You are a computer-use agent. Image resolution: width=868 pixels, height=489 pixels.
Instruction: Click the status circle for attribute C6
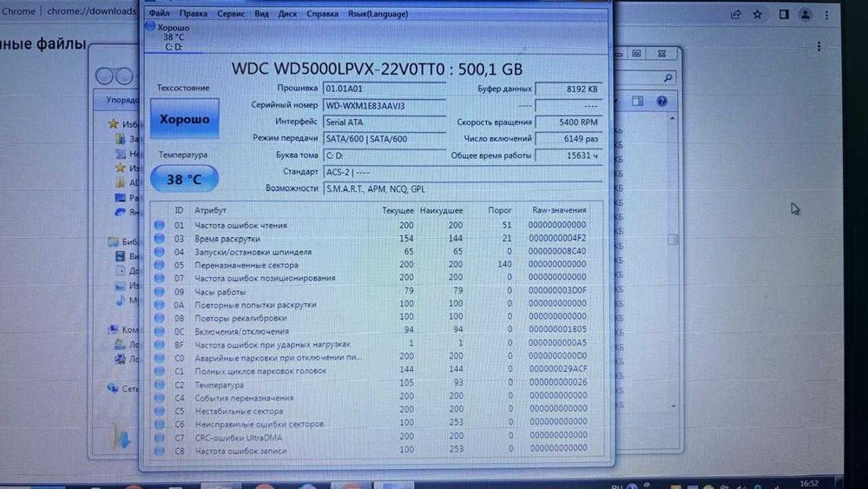coord(160,424)
